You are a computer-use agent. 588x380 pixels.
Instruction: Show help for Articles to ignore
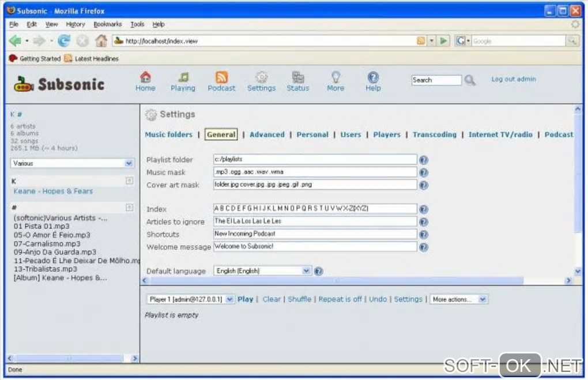coord(424,222)
